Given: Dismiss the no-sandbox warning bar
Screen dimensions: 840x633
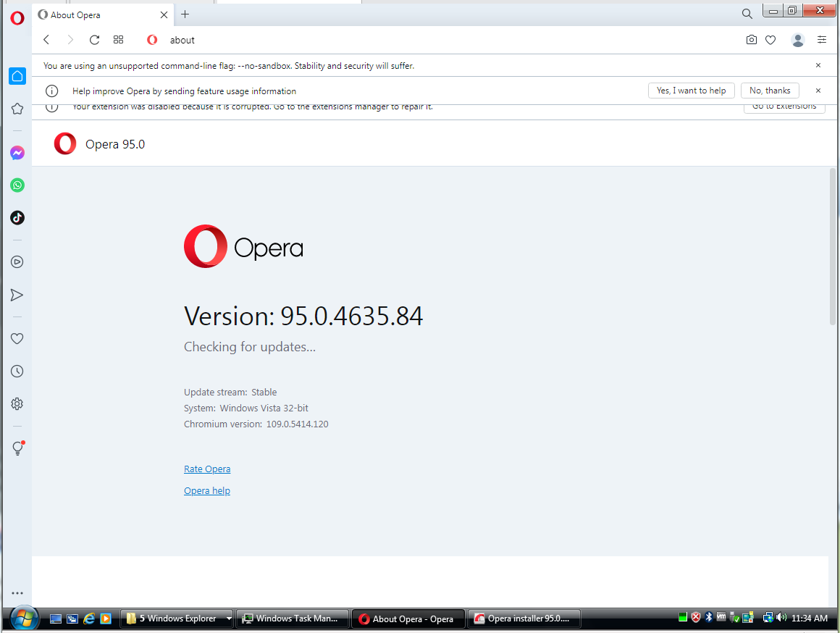Looking at the screenshot, I should click(x=818, y=65).
